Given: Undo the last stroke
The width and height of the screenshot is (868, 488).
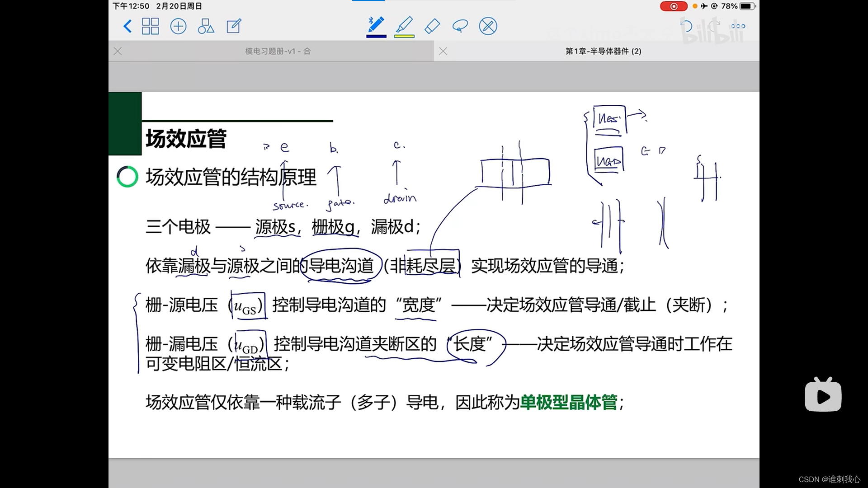Looking at the screenshot, I should tap(686, 26).
